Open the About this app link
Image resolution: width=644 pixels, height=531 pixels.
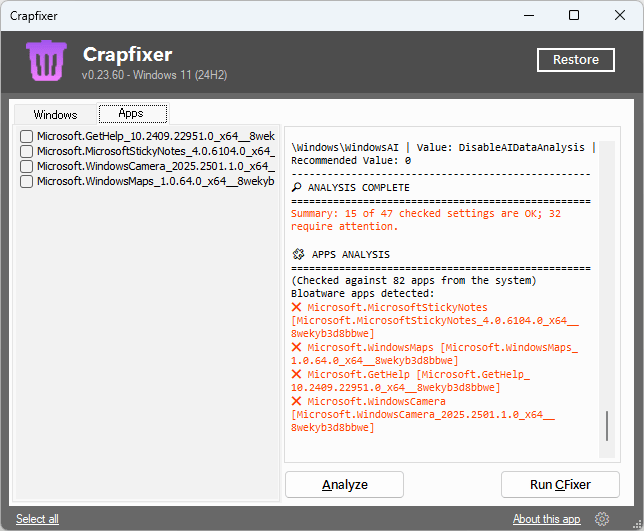click(546, 519)
